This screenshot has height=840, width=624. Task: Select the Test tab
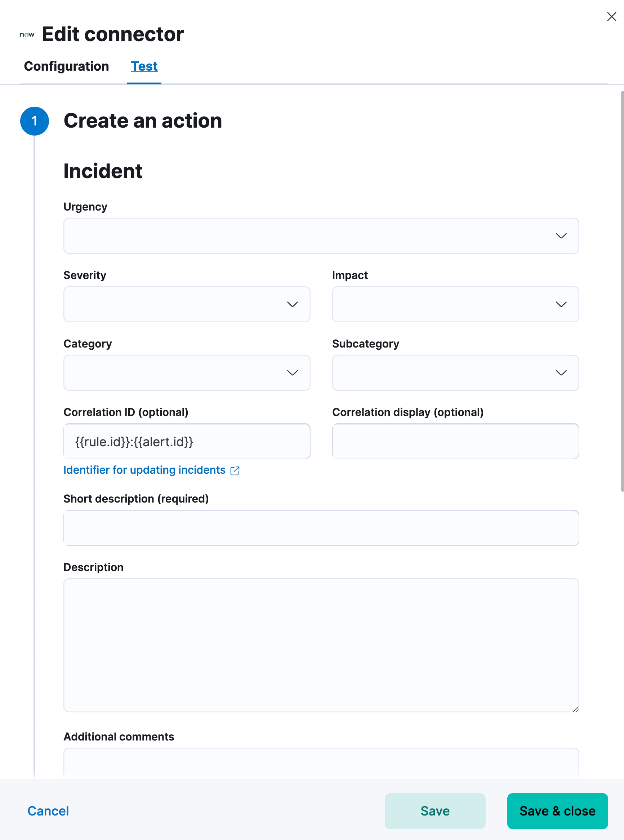[x=144, y=66]
